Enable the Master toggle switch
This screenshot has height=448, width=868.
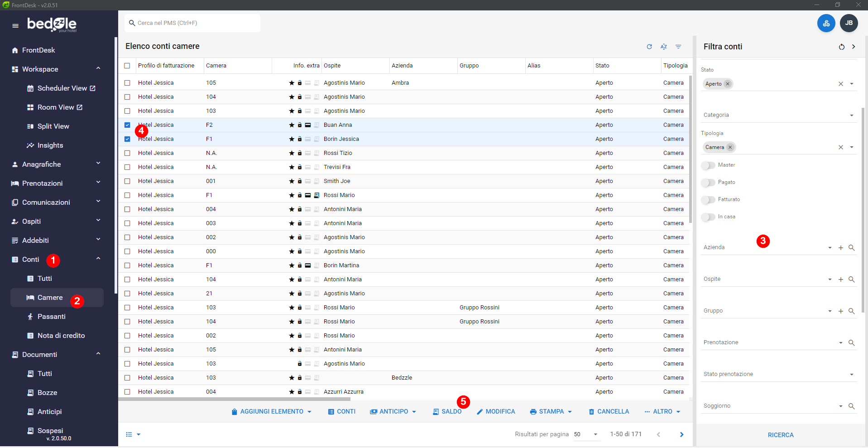pos(708,165)
